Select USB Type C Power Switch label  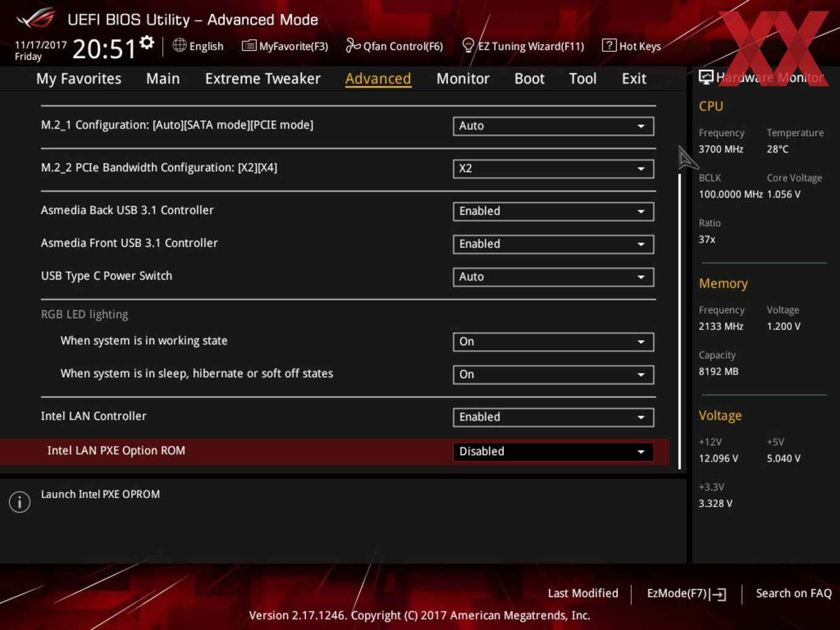(106, 276)
